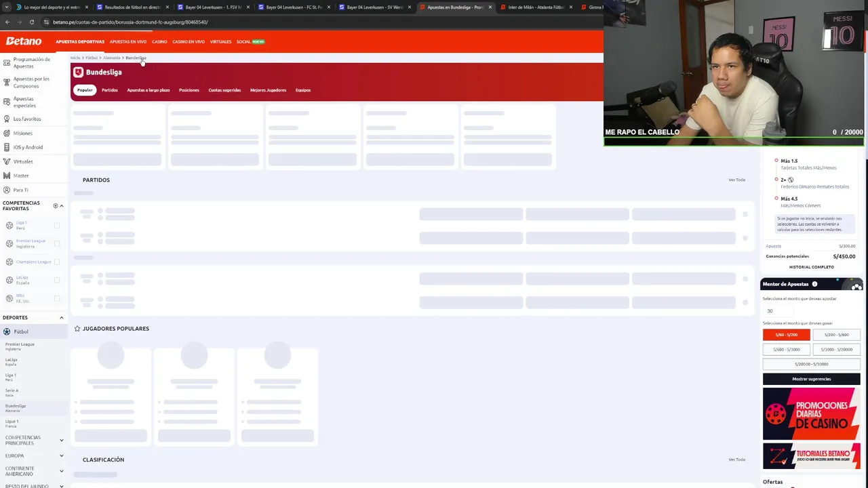The width and height of the screenshot is (868, 488).
Task: Open Apuestas Deportivas in top menu
Action: [80, 42]
